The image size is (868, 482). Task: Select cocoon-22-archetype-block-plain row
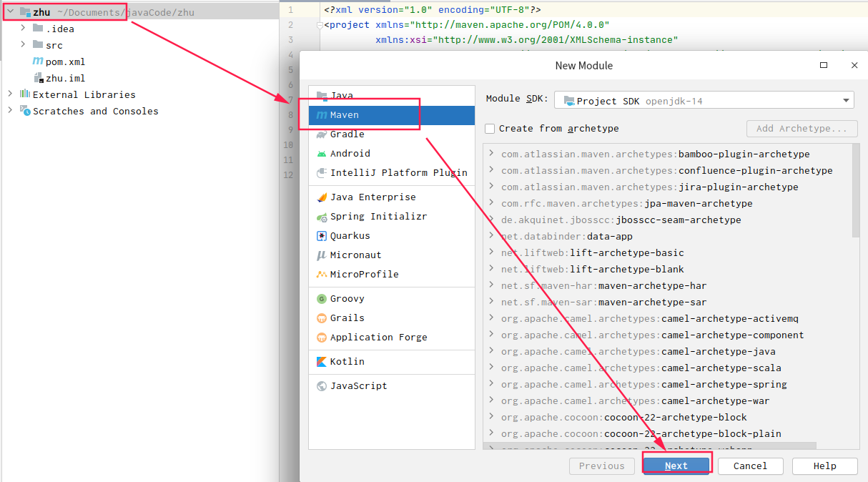(668, 433)
